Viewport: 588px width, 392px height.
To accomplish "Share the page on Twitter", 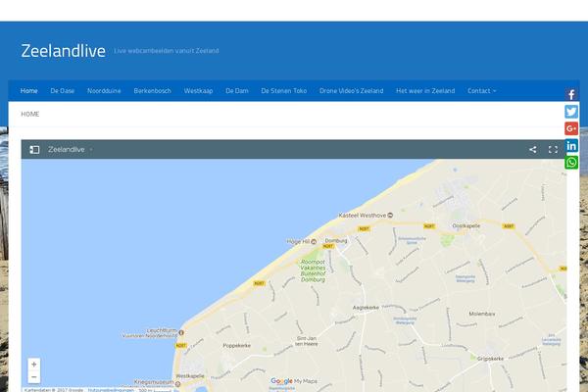I will click(x=571, y=112).
